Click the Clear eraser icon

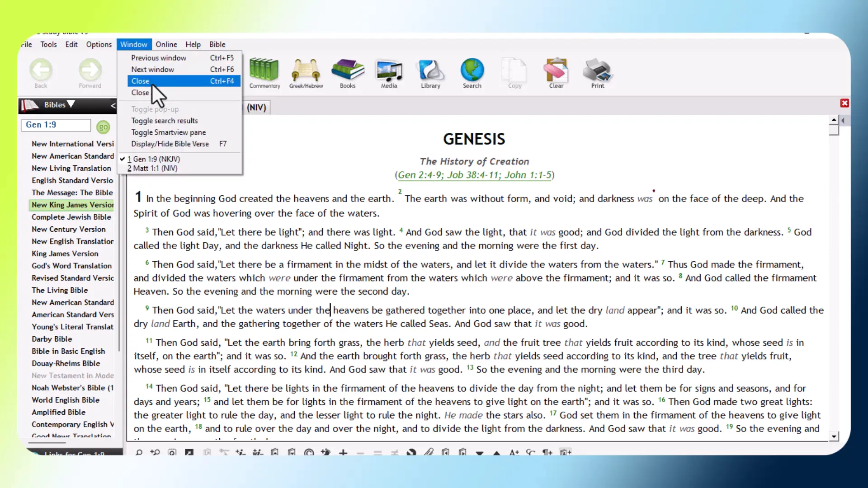click(x=556, y=70)
